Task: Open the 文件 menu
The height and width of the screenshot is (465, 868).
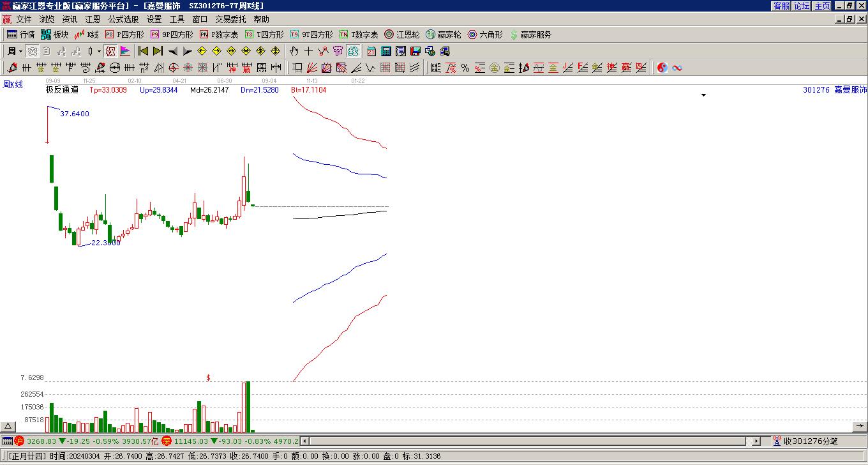Action: (24, 19)
